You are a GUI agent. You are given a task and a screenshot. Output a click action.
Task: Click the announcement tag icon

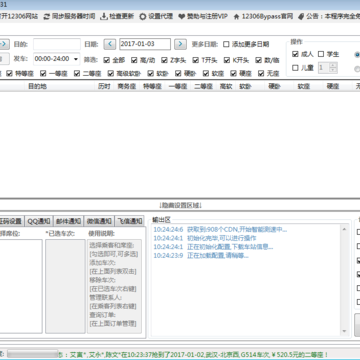(301, 16)
